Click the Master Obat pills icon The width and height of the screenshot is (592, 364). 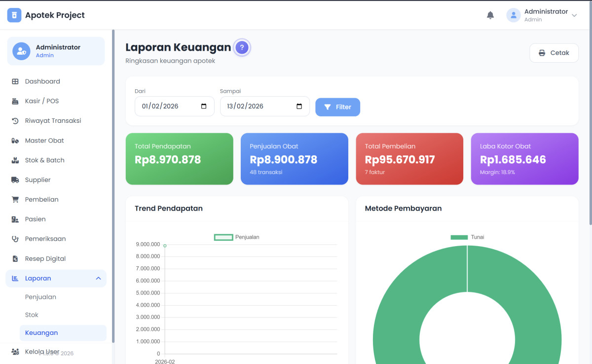15,141
